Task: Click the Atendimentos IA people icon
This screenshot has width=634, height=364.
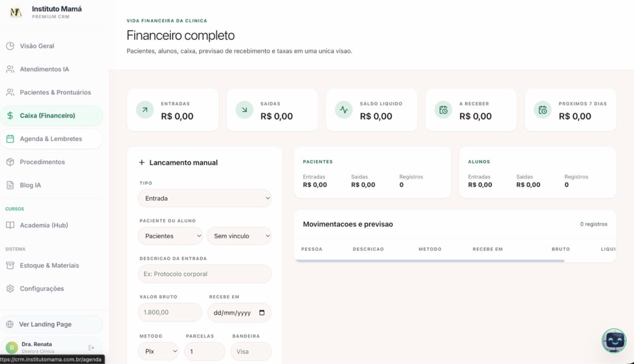Action: [10, 69]
